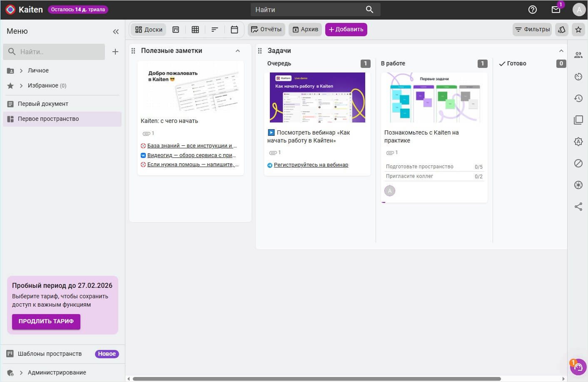Open the notifications mail icon
588x382 pixels.
(x=556, y=10)
